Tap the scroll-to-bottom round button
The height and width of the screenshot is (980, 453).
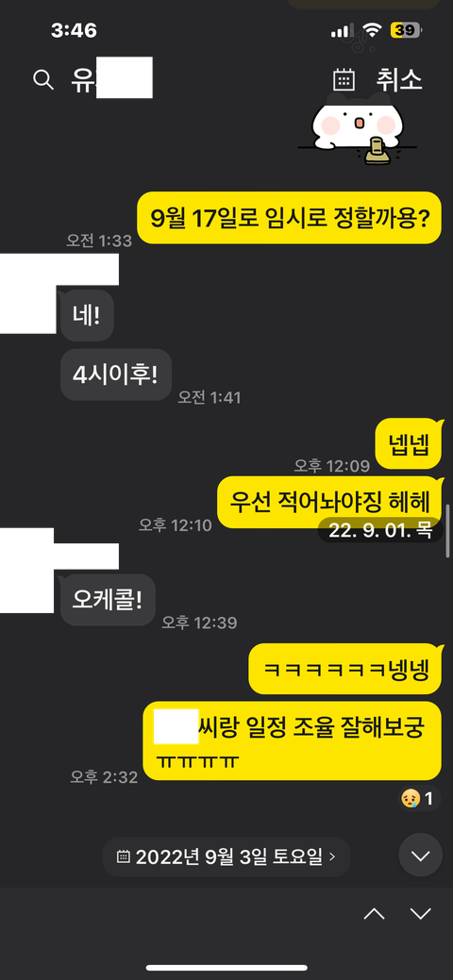tap(421, 855)
